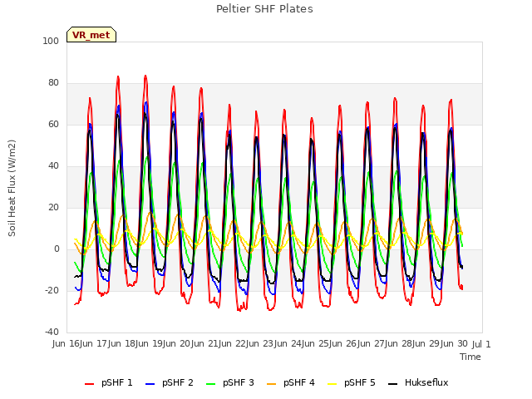The width and height of the screenshot is (532, 399).
Task: Click the -40 y-axis tick label
Action: click(x=52, y=332)
